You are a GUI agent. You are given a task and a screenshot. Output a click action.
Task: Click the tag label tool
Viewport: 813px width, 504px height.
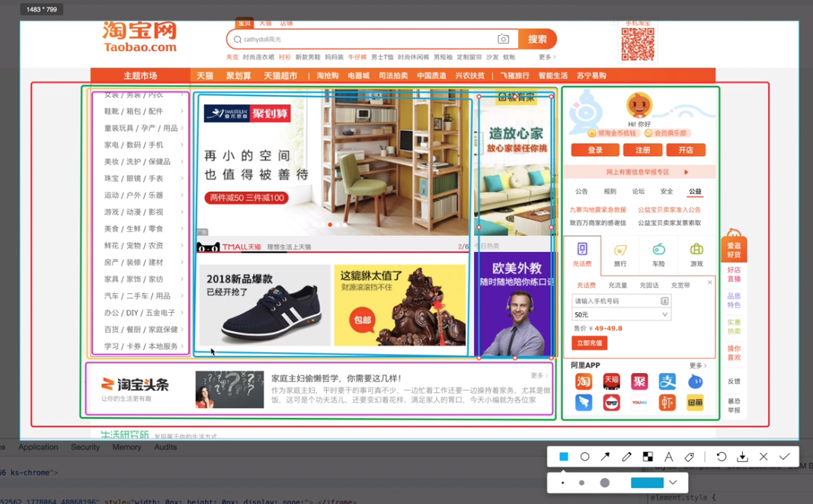(x=689, y=456)
